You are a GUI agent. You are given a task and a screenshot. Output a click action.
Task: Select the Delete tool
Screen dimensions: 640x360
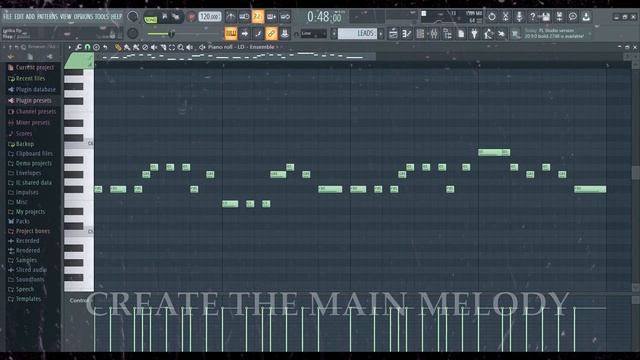tap(145, 47)
